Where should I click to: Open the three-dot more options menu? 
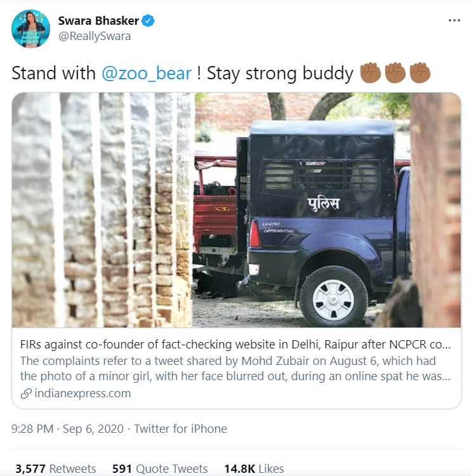tap(454, 20)
